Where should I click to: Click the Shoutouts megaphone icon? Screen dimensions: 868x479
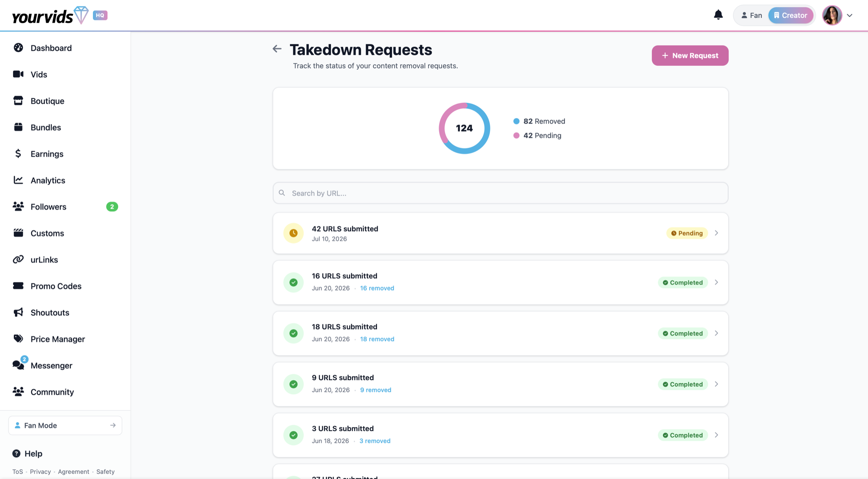click(18, 312)
